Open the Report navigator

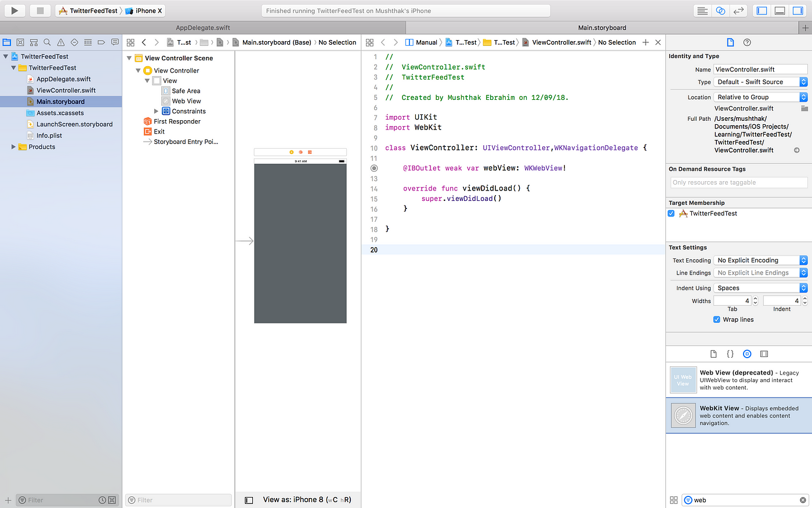[x=115, y=42]
